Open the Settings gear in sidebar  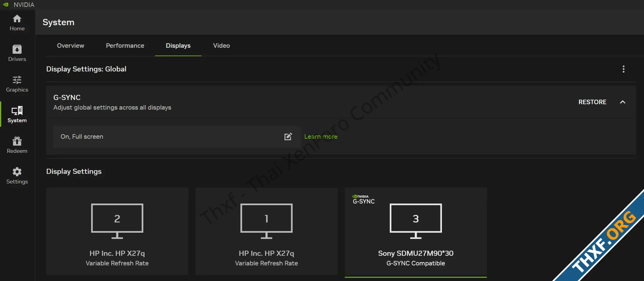pos(17,176)
